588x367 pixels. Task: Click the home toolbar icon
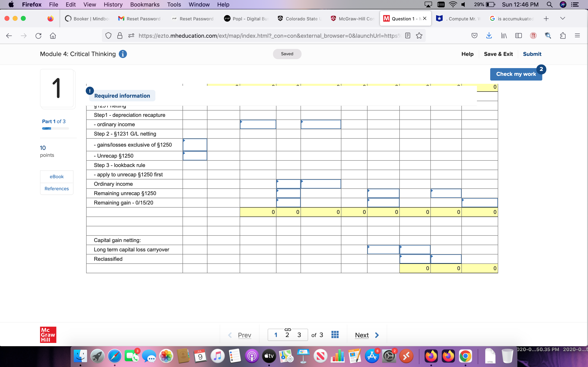pyautogui.click(x=53, y=36)
